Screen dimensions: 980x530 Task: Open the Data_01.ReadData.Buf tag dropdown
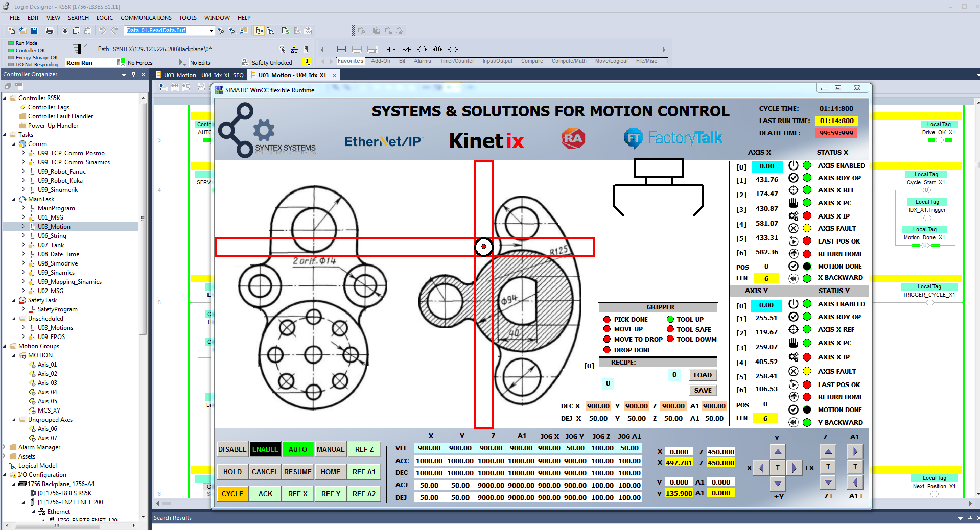(x=211, y=31)
